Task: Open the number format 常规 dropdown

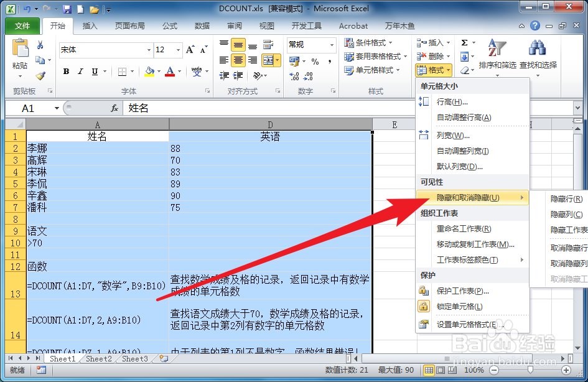Action: pyautogui.click(x=332, y=45)
